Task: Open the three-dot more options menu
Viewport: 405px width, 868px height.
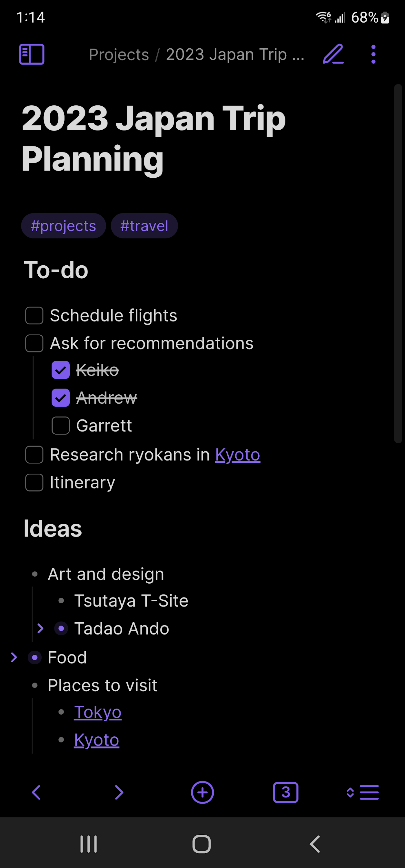Action: [373, 54]
